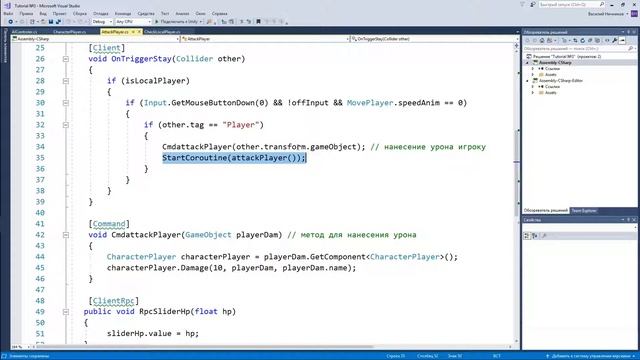Viewport: 640px width, 360px height.
Task: Switch to the CharacterPlayer.cs tab
Action: (x=69, y=31)
